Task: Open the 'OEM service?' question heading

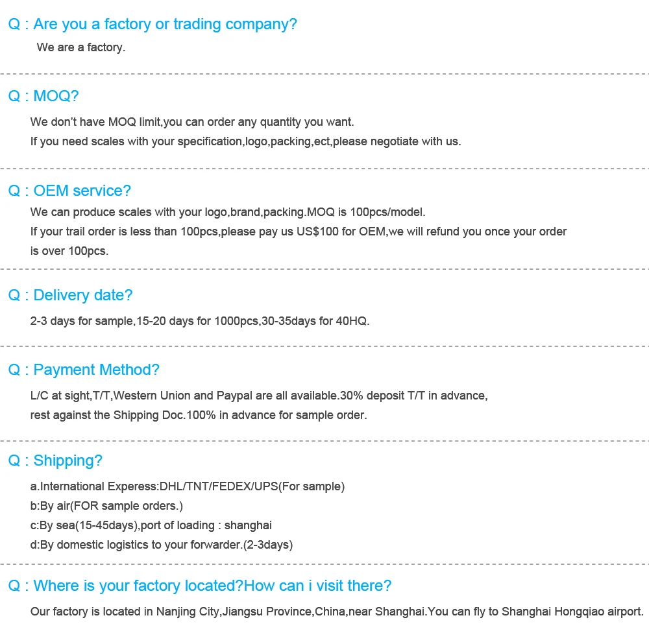Action: pyautogui.click(x=69, y=191)
